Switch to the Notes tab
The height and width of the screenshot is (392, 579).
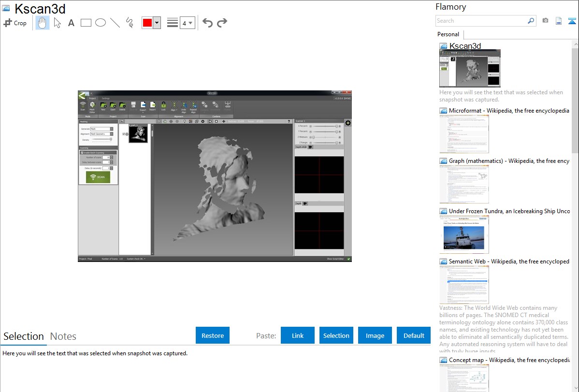[63, 336]
